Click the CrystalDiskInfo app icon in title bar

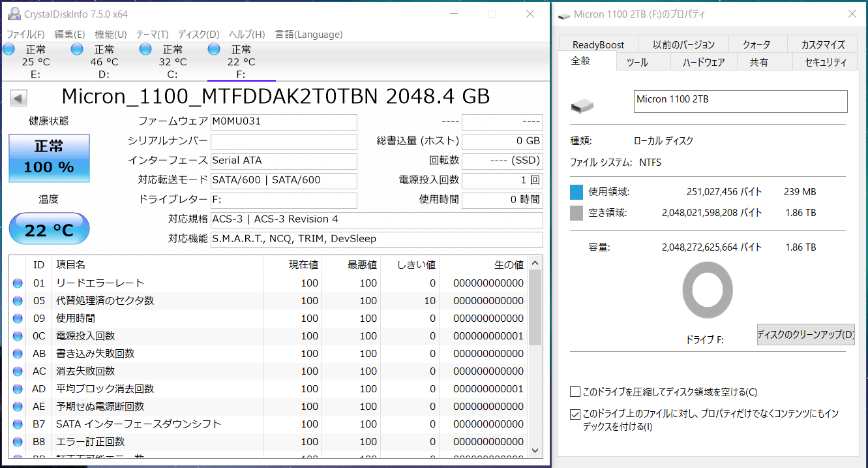click(x=13, y=14)
